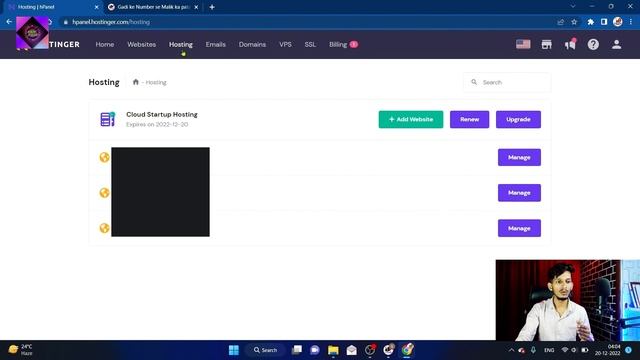
Task: Click the Cloud Startup Hosting server icon
Action: pyautogui.click(x=108, y=119)
